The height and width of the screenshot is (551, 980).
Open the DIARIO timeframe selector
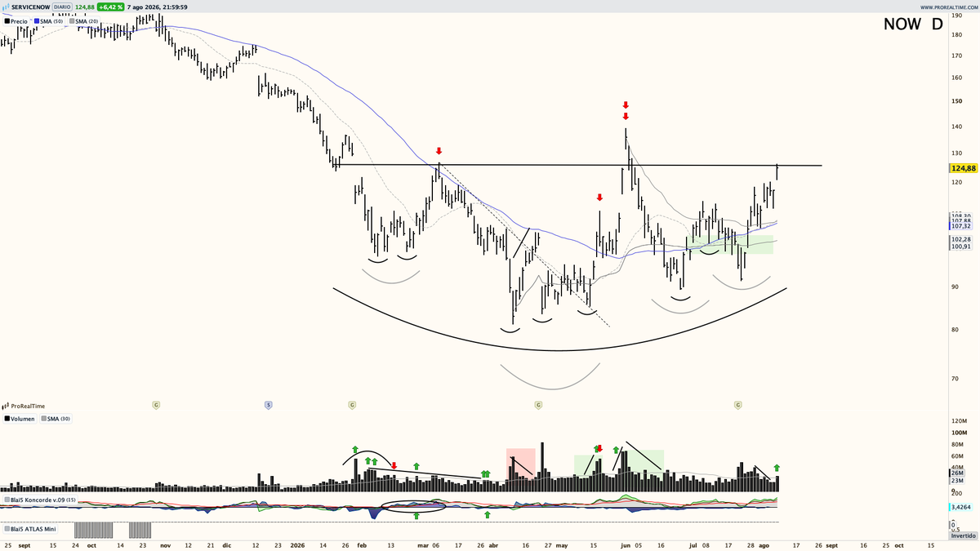coord(64,7)
